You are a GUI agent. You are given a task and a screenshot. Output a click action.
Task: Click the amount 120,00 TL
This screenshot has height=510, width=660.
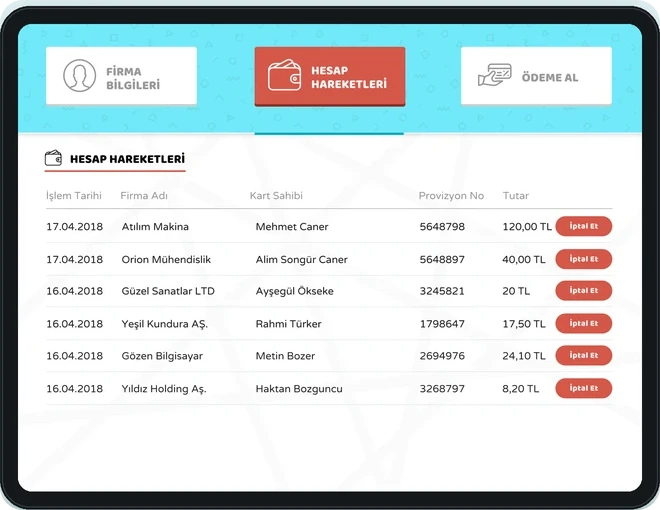coord(527,227)
